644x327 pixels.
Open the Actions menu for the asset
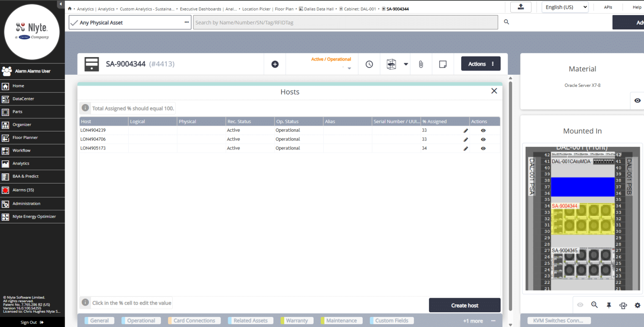(480, 64)
